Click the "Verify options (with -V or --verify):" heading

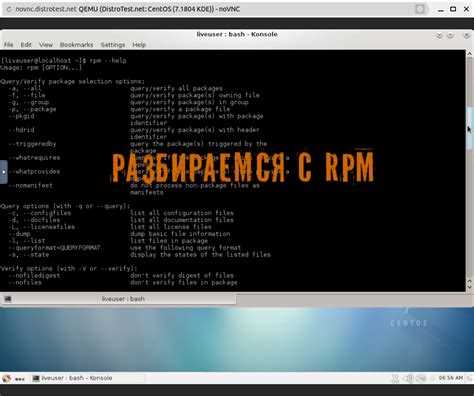[x=69, y=269]
